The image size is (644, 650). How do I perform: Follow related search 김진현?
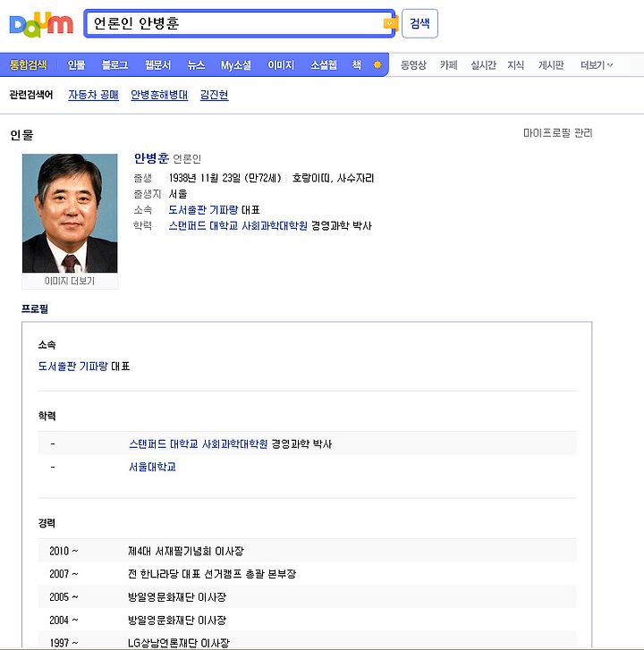[214, 95]
